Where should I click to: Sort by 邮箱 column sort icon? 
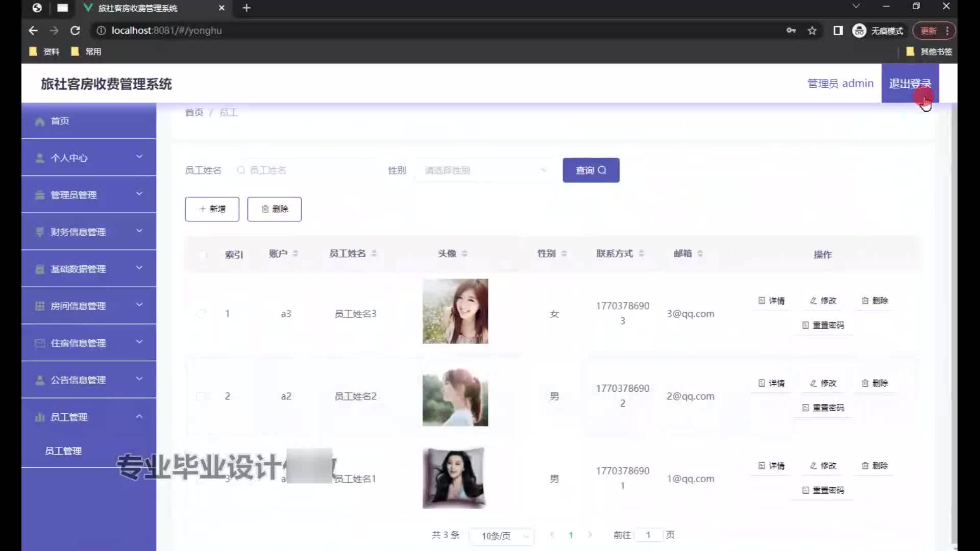(700, 254)
